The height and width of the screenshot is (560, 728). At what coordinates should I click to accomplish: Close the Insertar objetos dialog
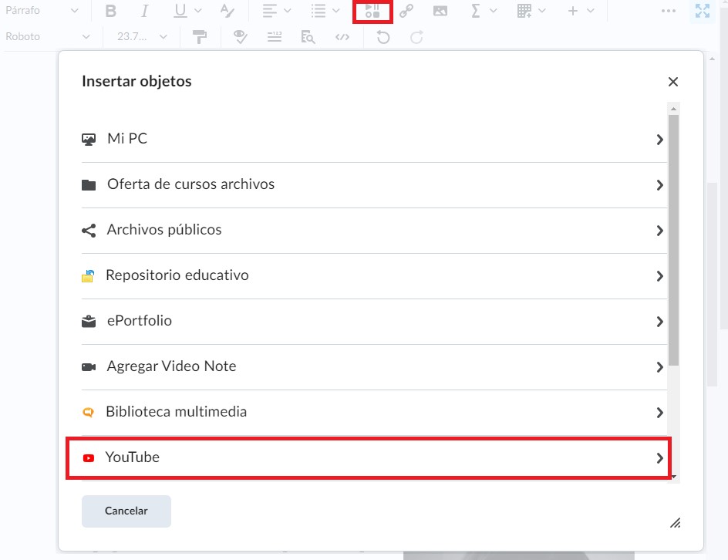click(x=673, y=82)
